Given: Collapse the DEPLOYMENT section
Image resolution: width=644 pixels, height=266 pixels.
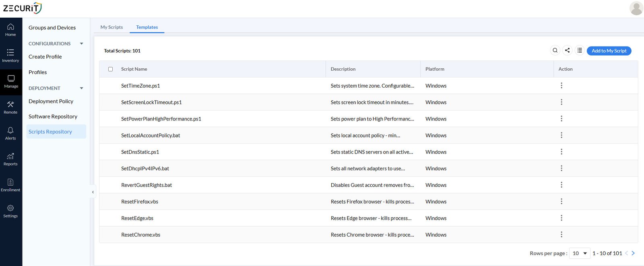Looking at the screenshot, I should point(81,88).
